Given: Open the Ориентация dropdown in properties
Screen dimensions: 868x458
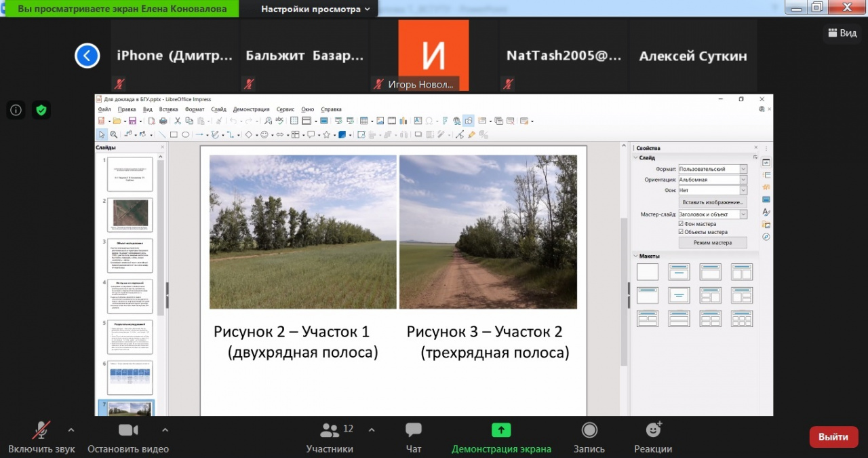Looking at the screenshot, I should click(743, 180).
